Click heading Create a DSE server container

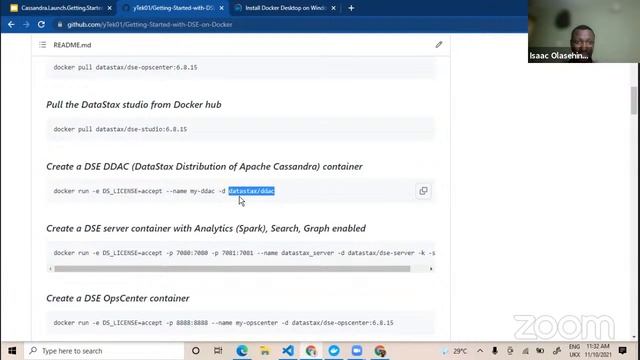[206, 228]
